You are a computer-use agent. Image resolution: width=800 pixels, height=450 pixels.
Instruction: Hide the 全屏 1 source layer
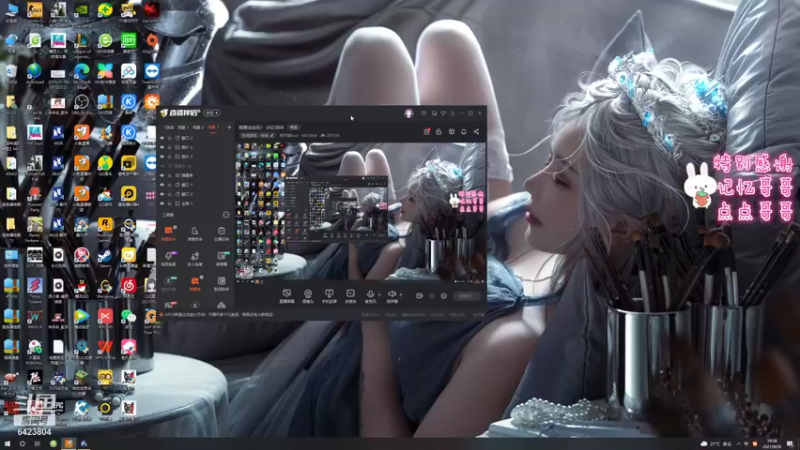click(x=162, y=204)
